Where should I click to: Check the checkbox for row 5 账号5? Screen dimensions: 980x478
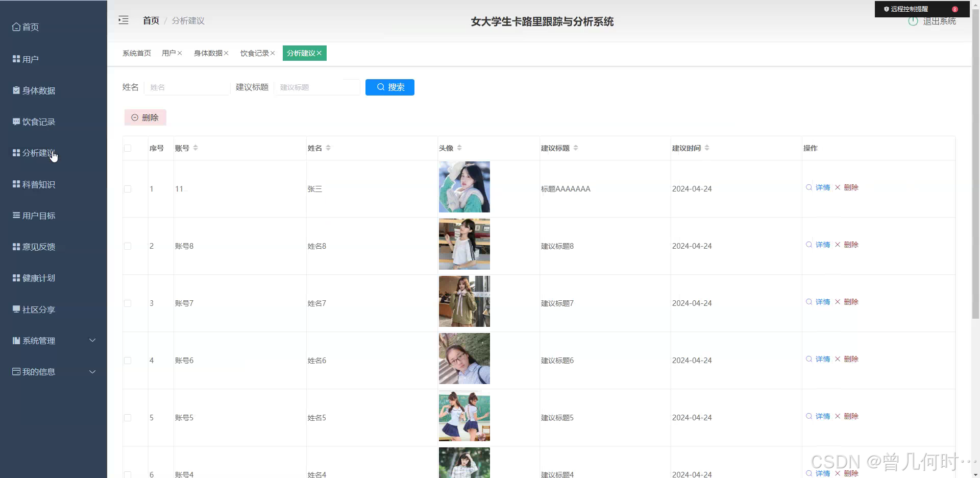click(x=128, y=418)
